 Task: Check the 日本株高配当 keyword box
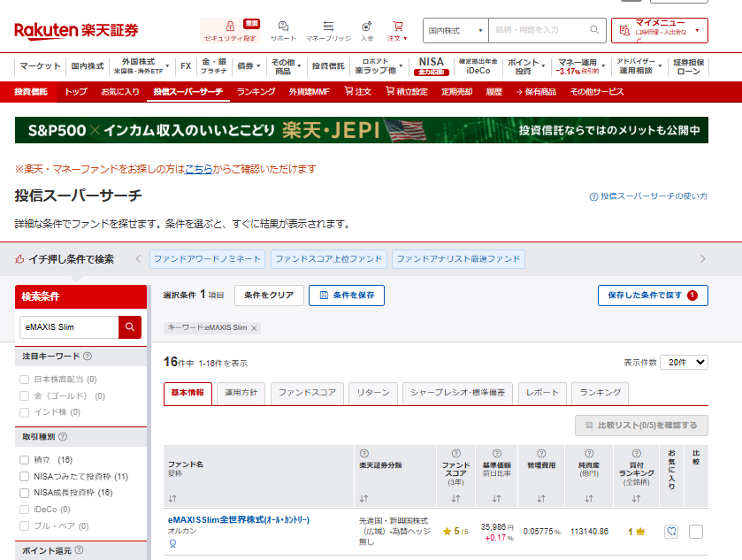pyautogui.click(x=24, y=380)
